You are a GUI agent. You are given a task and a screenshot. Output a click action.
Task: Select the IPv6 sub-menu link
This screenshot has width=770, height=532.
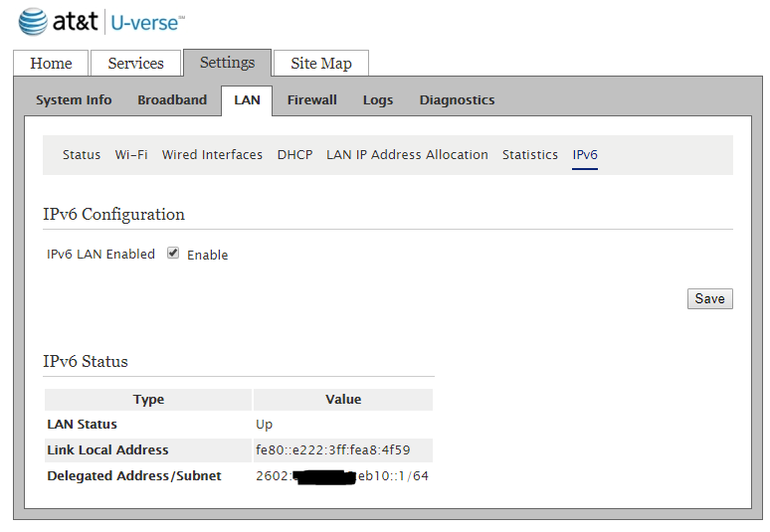click(x=585, y=155)
